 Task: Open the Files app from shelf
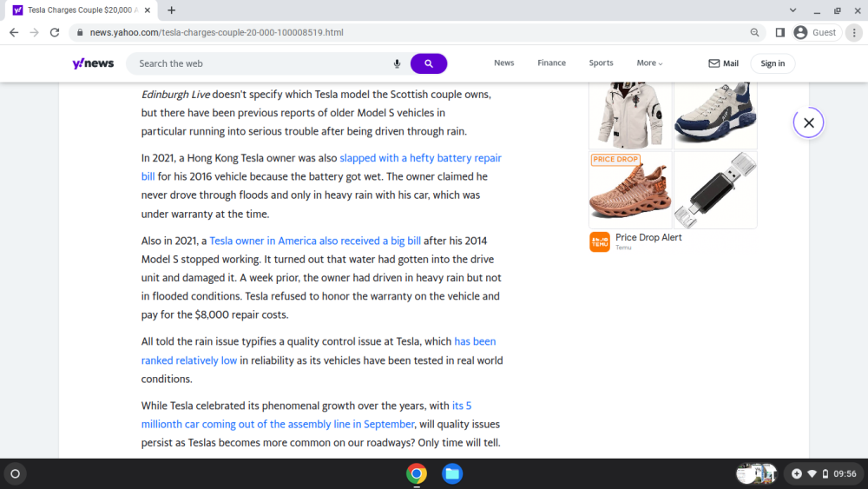452,474
